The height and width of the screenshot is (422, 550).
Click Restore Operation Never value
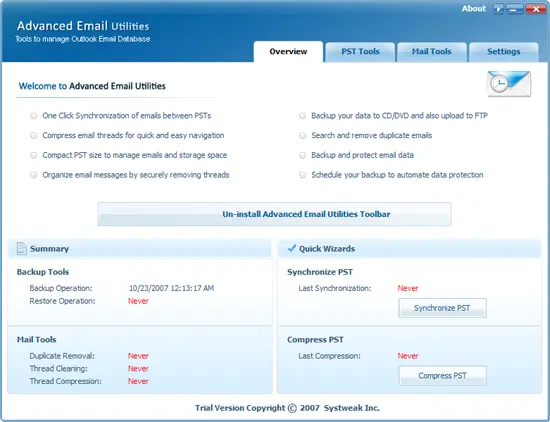pos(138,301)
